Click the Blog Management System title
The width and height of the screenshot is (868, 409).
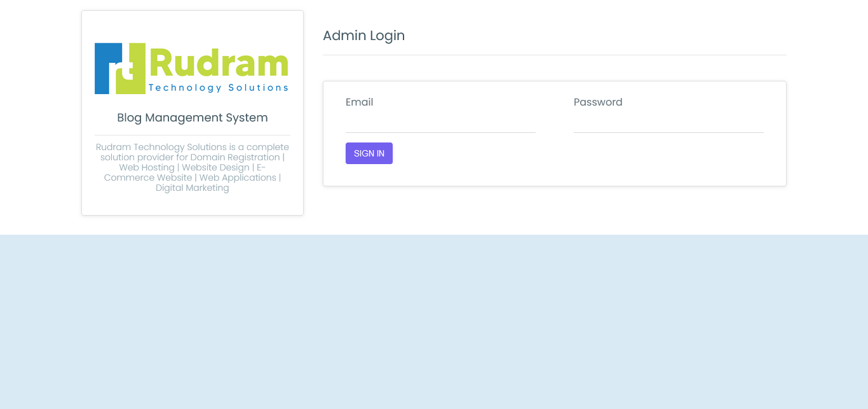tap(193, 118)
